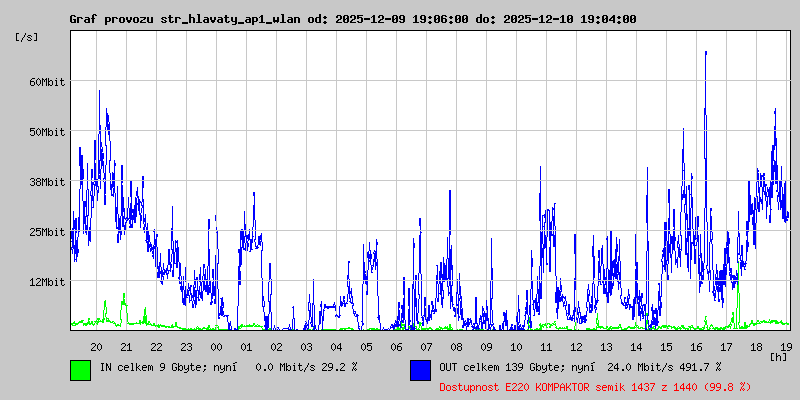
Task: Click hour label '04' on time axis
Action: (336, 347)
